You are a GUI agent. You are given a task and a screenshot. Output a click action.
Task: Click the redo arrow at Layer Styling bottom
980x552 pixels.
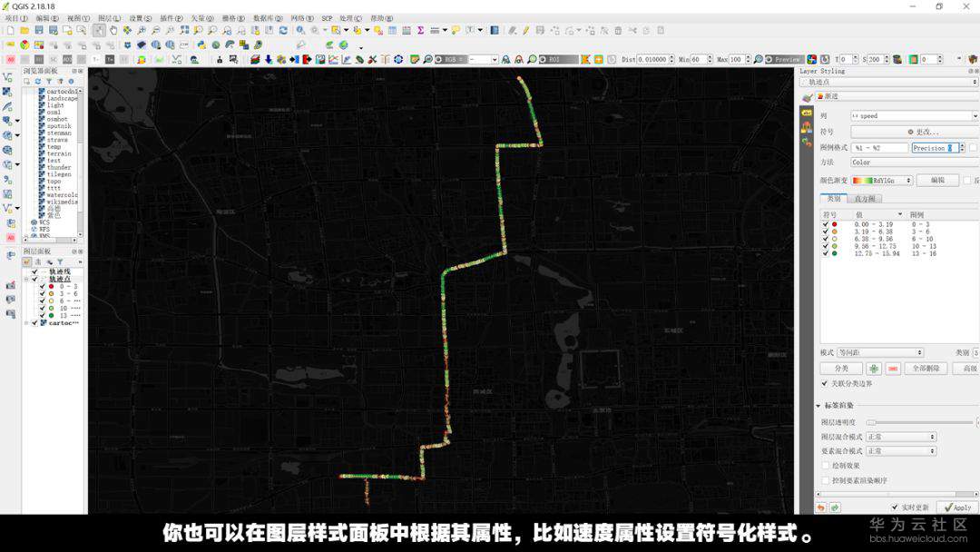[835, 508]
